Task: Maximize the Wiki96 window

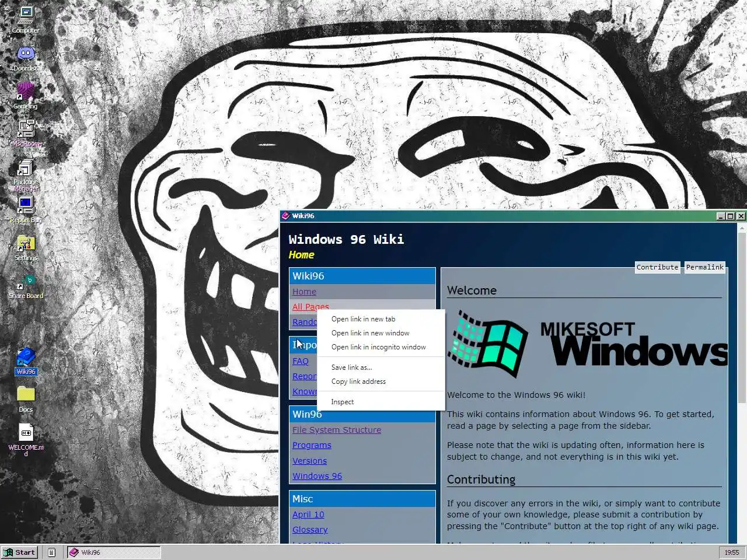Action: pos(730,216)
